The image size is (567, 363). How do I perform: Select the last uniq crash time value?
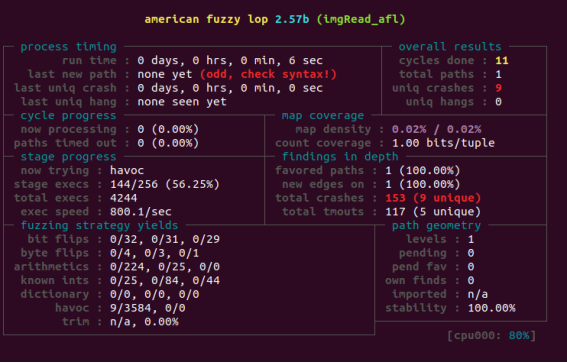click(230, 88)
